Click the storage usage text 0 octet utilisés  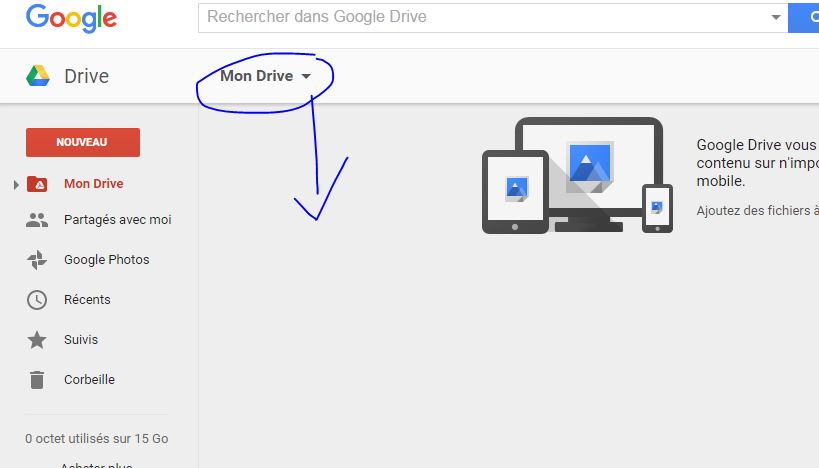(97, 439)
